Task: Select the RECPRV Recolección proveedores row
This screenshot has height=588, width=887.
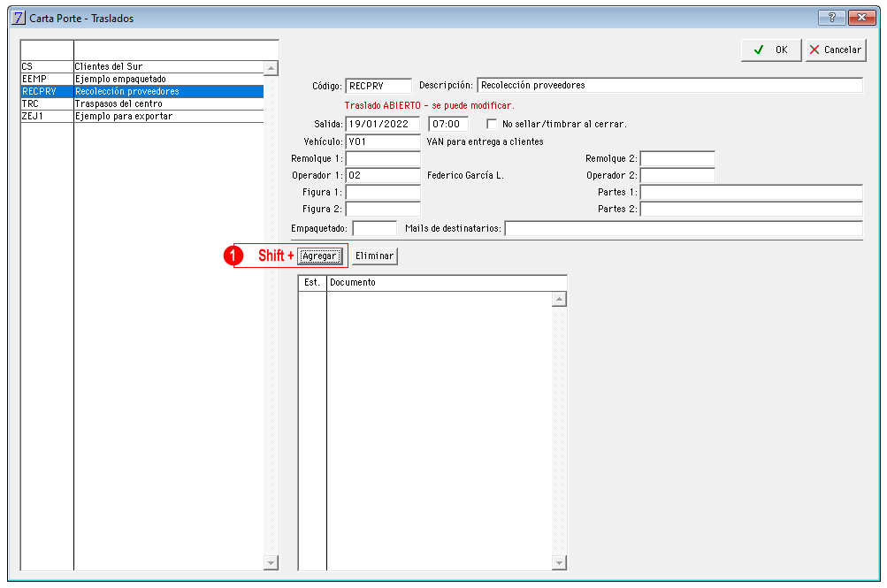Action: tap(142, 92)
